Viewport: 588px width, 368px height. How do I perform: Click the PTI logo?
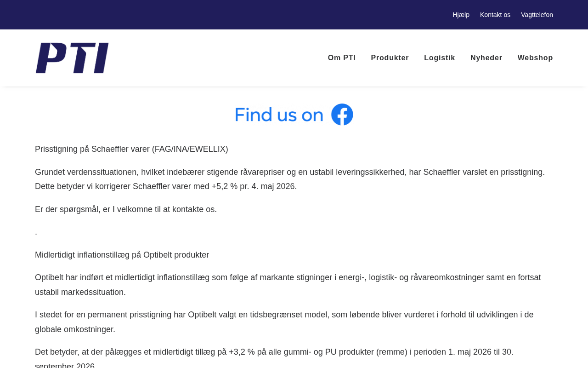[x=72, y=58]
